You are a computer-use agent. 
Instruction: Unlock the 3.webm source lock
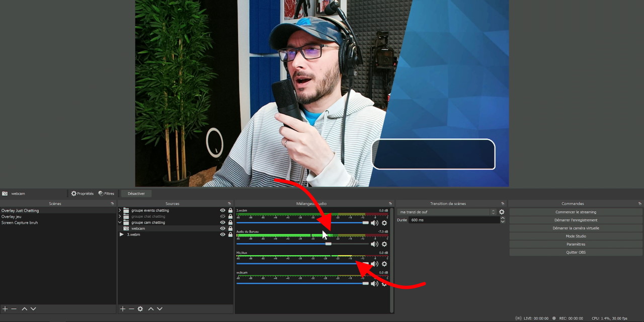point(230,234)
